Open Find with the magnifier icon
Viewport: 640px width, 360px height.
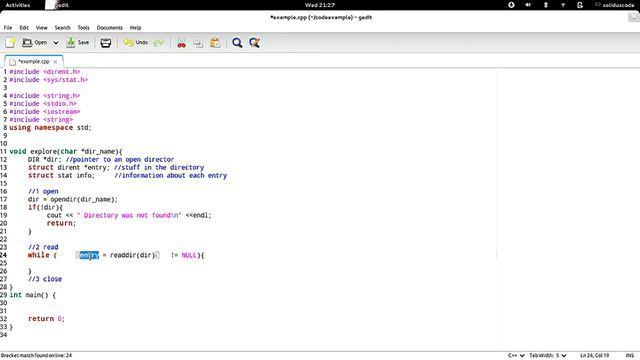click(x=237, y=42)
